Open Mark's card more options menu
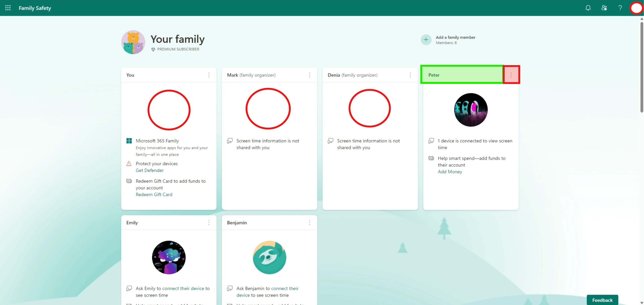The height and width of the screenshot is (305, 644). [309, 75]
